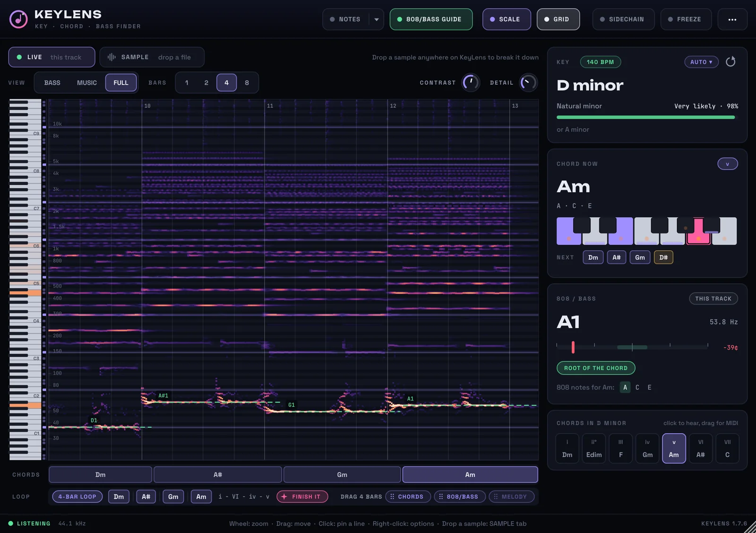Image resolution: width=756 pixels, height=533 pixels.
Task: Open the chord degree v dropdown
Action: [728, 164]
